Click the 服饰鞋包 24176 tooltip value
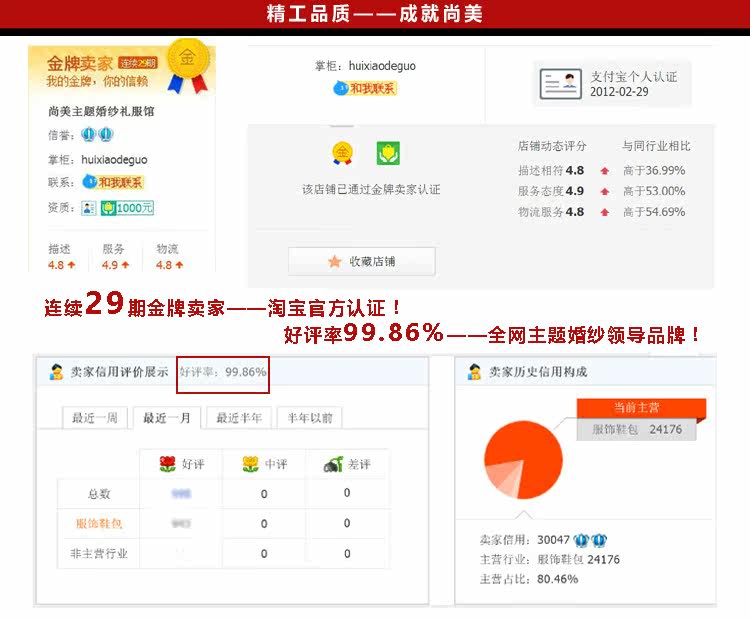 click(637, 429)
